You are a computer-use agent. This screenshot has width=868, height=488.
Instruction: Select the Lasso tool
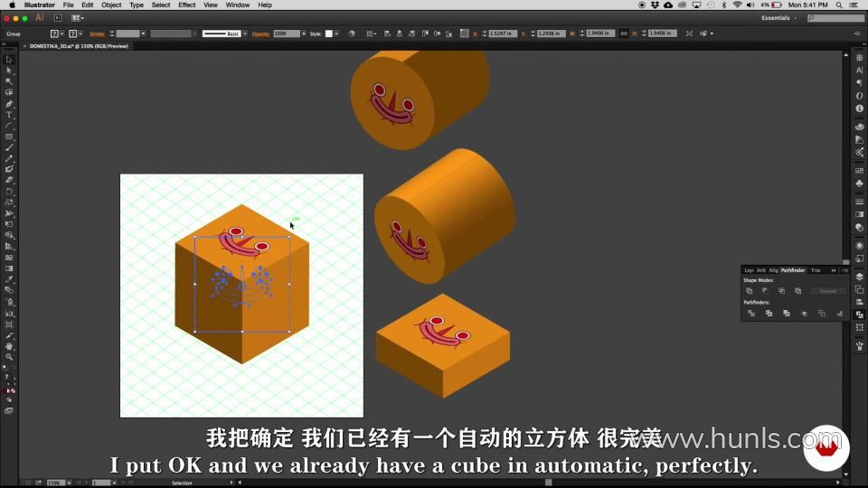(x=9, y=93)
